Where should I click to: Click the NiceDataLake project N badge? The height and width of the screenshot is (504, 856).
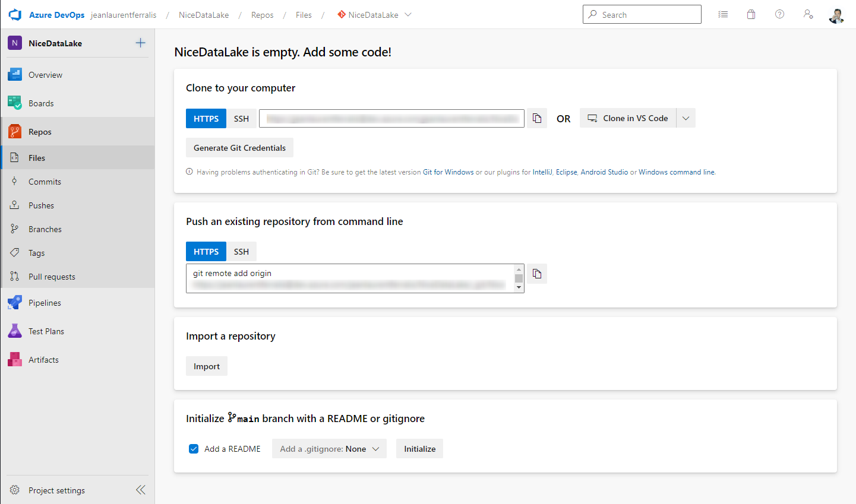[15, 43]
